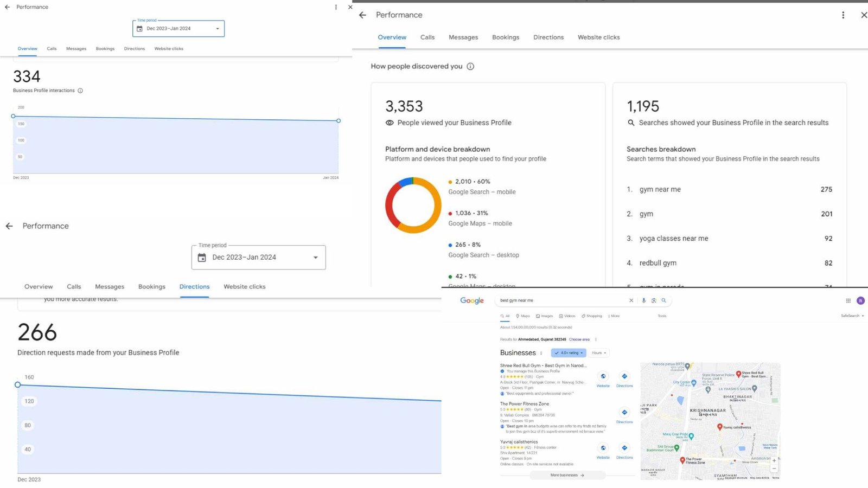Image resolution: width=868 pixels, height=488 pixels.
Task: Click the More businesses button
Action: pyautogui.click(x=567, y=476)
